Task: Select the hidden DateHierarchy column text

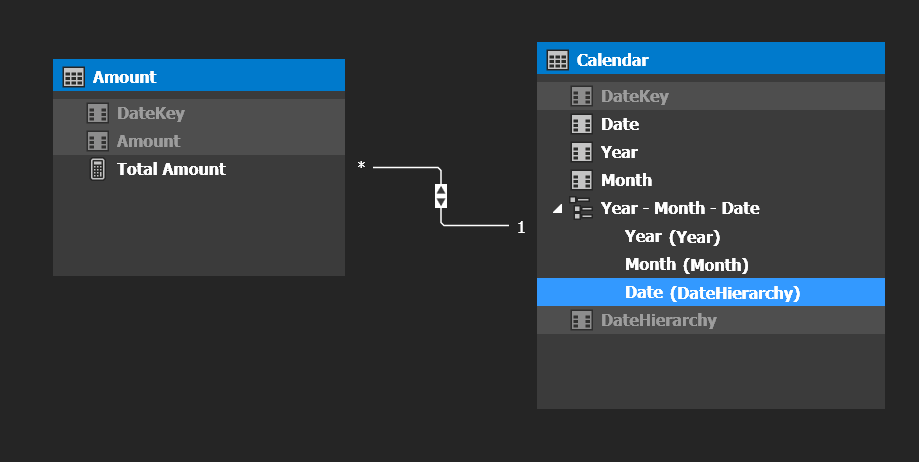Action: [659, 320]
